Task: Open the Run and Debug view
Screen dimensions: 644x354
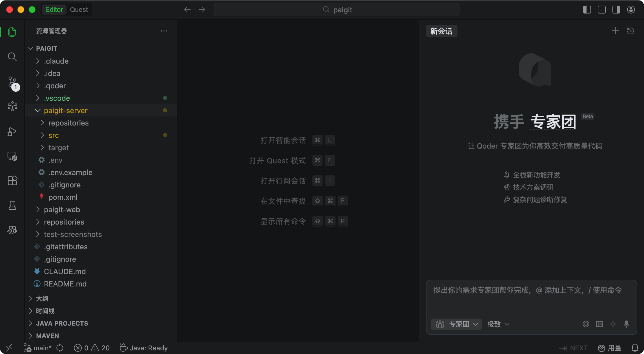Action: click(12, 131)
